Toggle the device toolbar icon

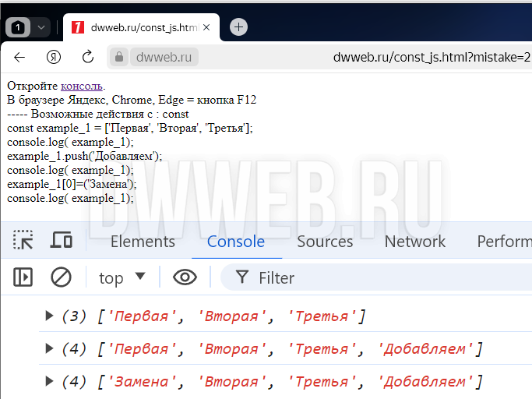click(62, 240)
